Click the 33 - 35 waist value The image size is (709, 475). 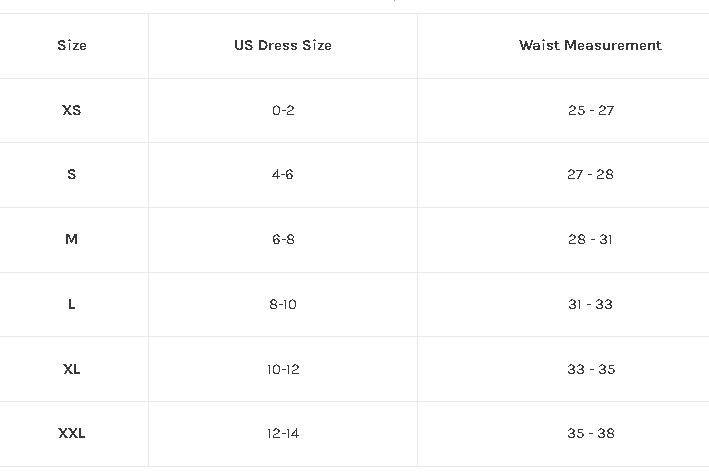(x=590, y=369)
